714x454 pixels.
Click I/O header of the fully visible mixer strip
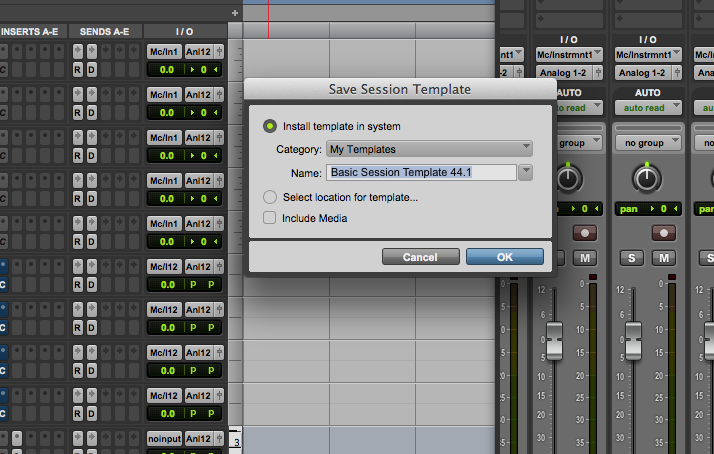click(648, 40)
